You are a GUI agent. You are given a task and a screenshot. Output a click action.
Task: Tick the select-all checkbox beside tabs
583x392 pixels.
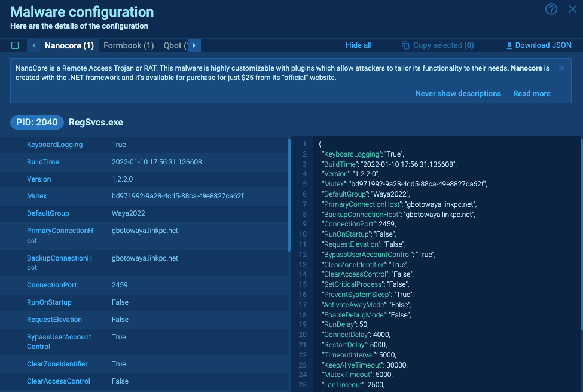click(15, 45)
